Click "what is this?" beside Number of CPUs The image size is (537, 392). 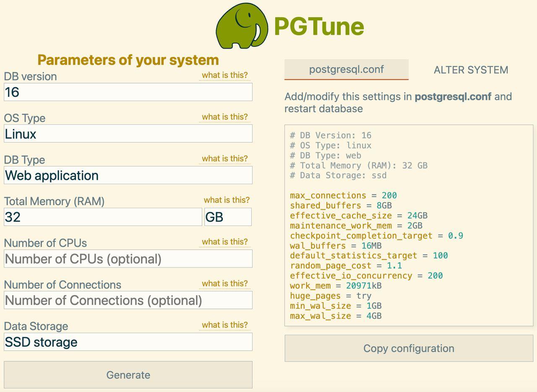224,242
